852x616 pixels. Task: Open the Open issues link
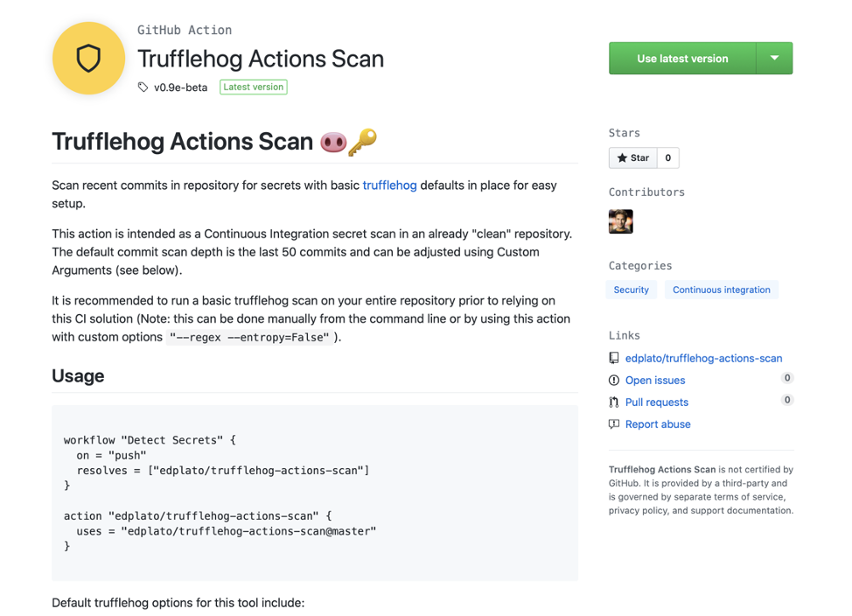[x=655, y=380]
